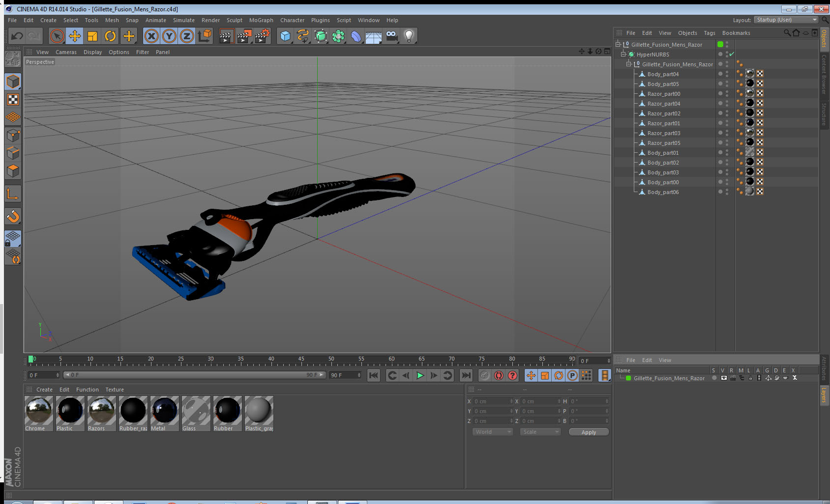This screenshot has width=830, height=504.
Task: Click the Object Manager search magnifier icon
Action: click(x=787, y=33)
